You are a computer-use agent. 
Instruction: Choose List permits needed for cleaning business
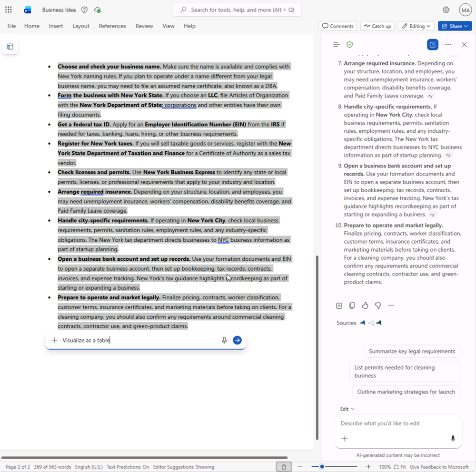point(405,372)
